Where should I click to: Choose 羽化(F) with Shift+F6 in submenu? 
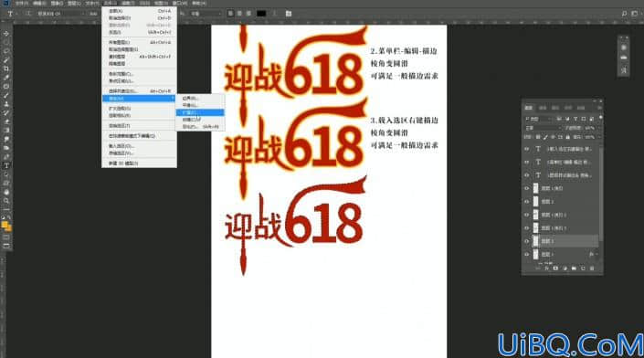(x=200, y=126)
